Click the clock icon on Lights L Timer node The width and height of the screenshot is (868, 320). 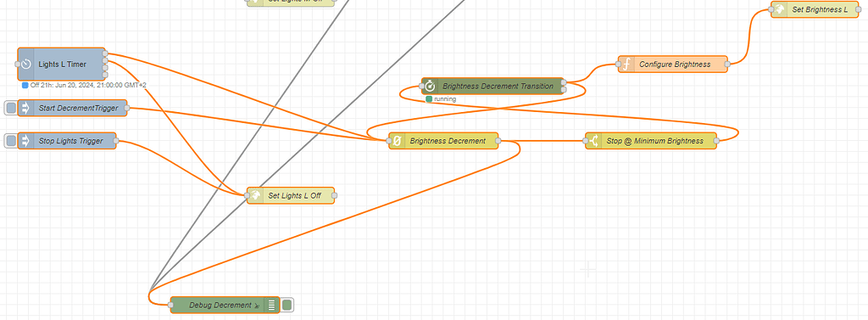pos(26,65)
